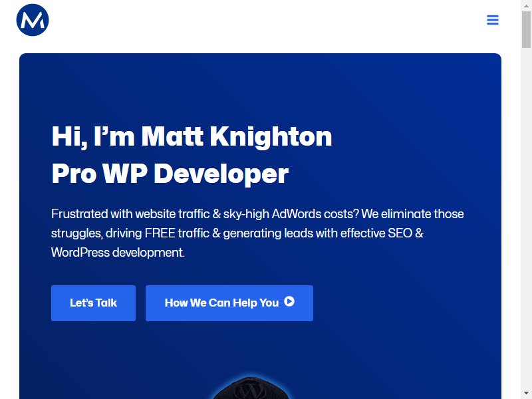The image size is (532, 399).
Task: Click the word FREE in the paragraph
Action: coord(160,233)
